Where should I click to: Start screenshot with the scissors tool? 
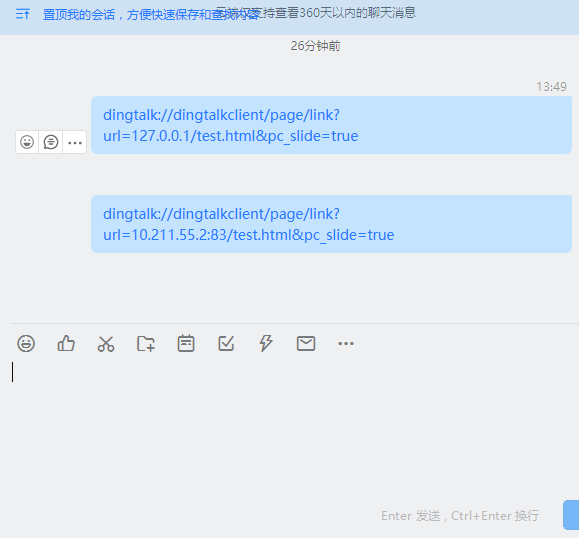pos(106,343)
